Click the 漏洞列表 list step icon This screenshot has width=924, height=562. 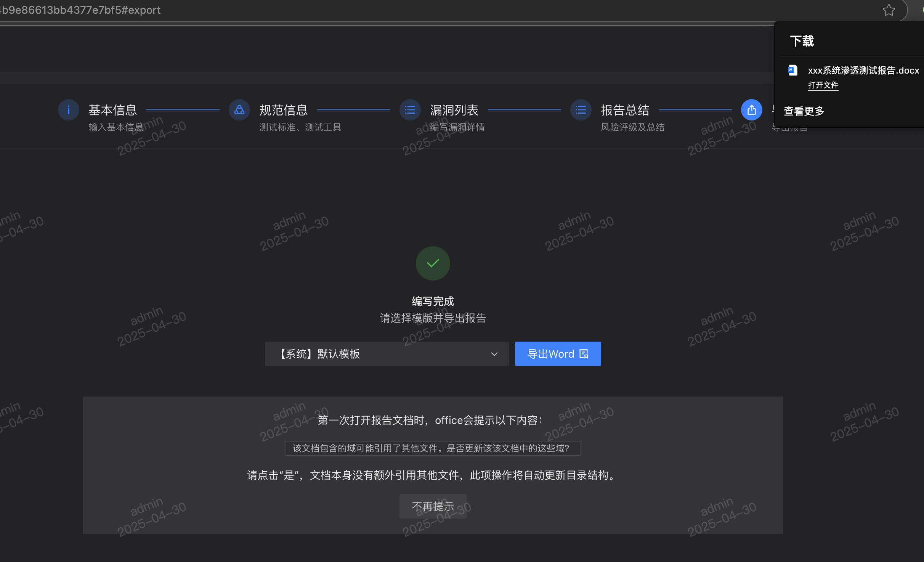click(x=410, y=110)
